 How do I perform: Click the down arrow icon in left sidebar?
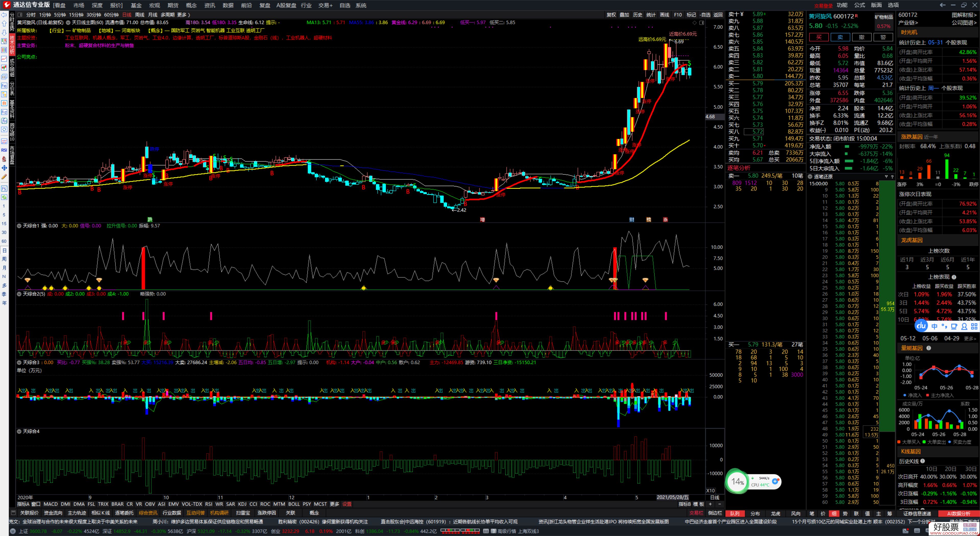[x=4, y=32]
